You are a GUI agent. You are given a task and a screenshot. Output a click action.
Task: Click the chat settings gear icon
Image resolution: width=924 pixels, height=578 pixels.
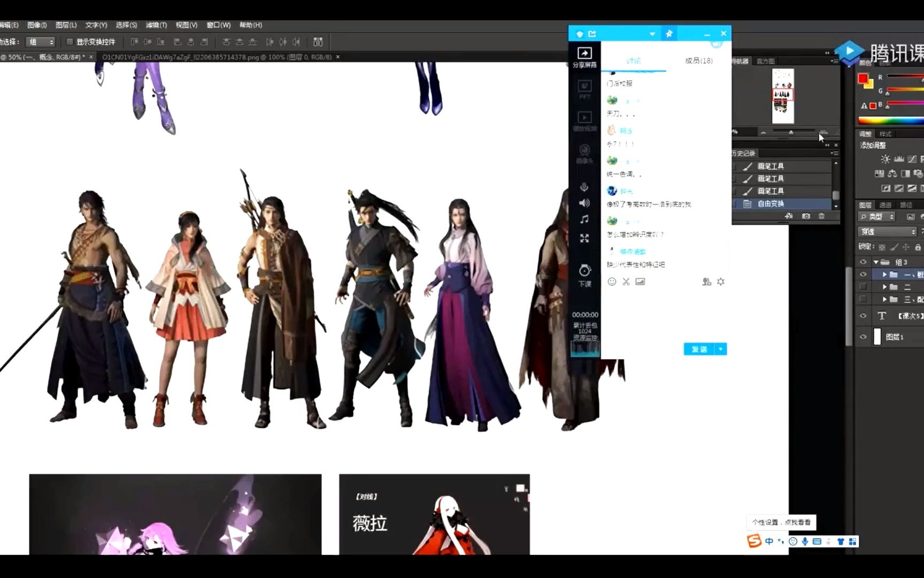721,282
